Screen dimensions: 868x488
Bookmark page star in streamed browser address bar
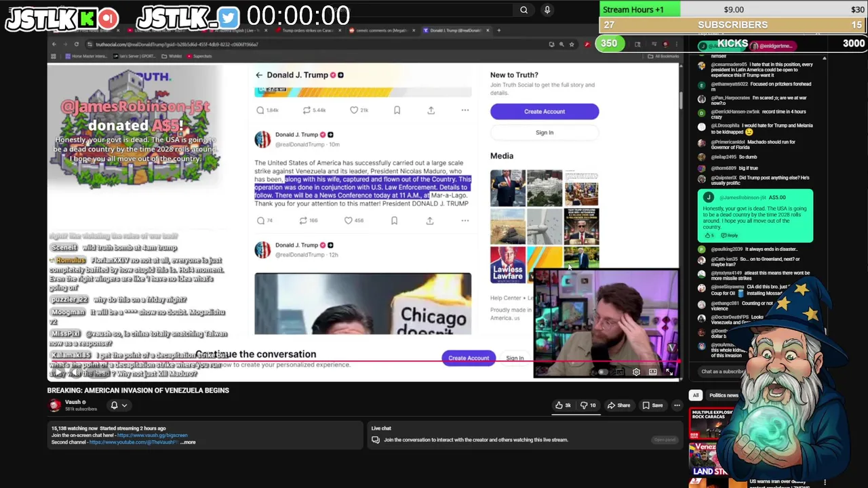click(572, 45)
